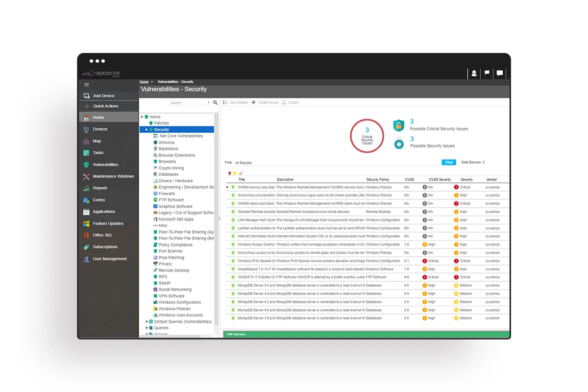Click the red shield filter icon above table

[230, 173]
